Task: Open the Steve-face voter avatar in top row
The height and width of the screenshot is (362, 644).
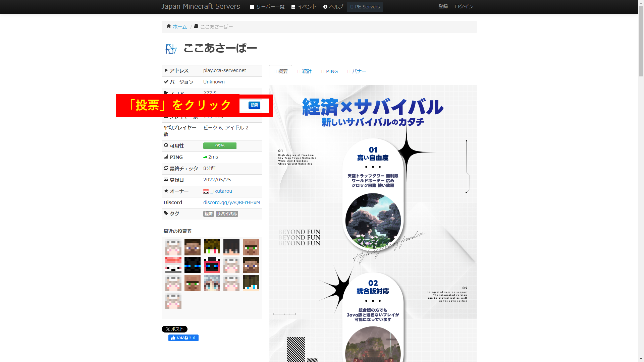Action: click(x=193, y=247)
